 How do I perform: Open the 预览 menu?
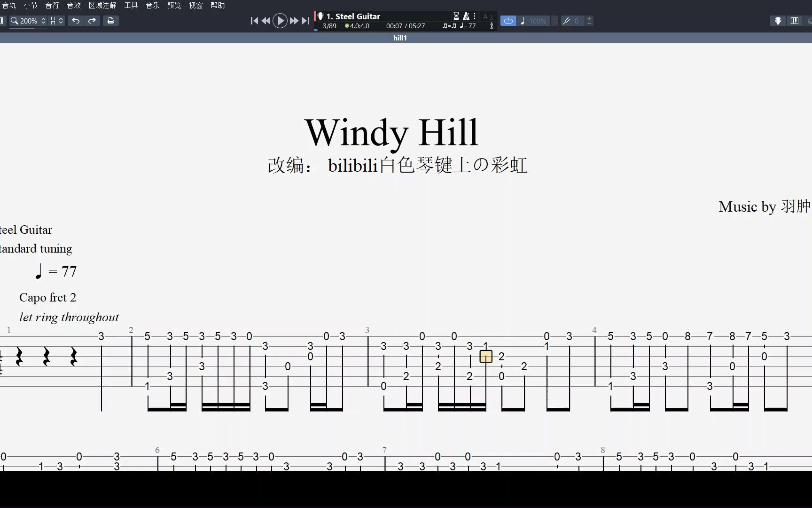point(174,5)
